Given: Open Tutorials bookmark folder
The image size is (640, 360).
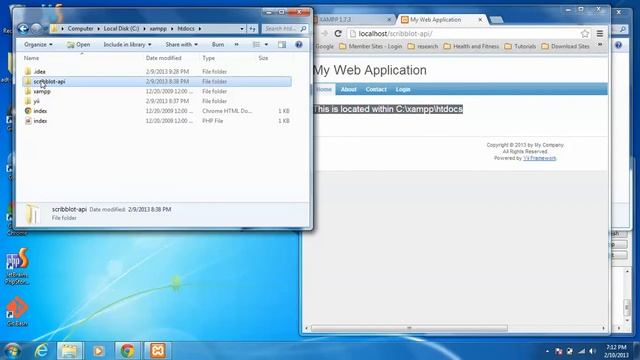Looking at the screenshot, I should pos(520,47).
